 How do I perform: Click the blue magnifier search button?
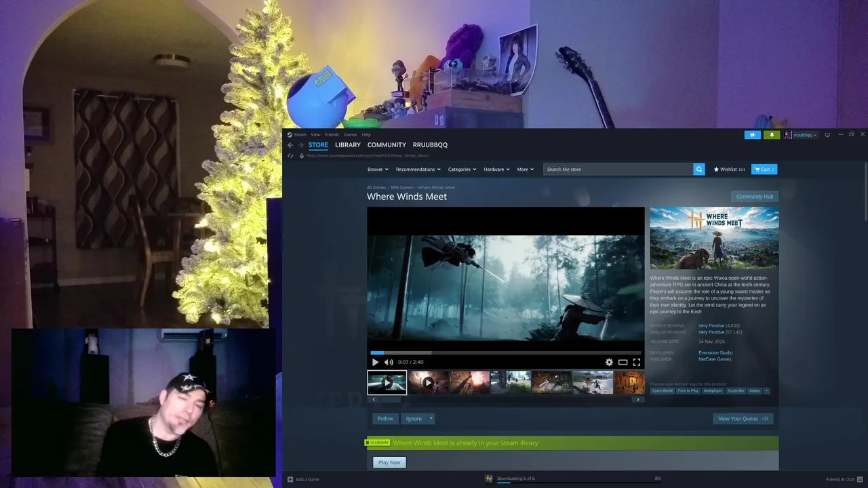point(699,169)
